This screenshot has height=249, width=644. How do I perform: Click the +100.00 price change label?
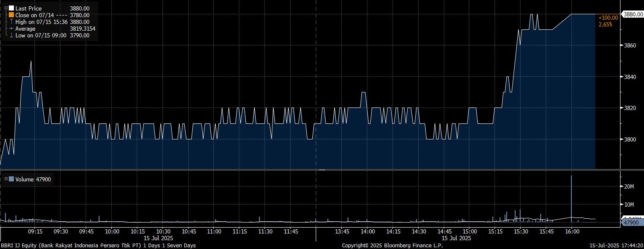point(608,18)
